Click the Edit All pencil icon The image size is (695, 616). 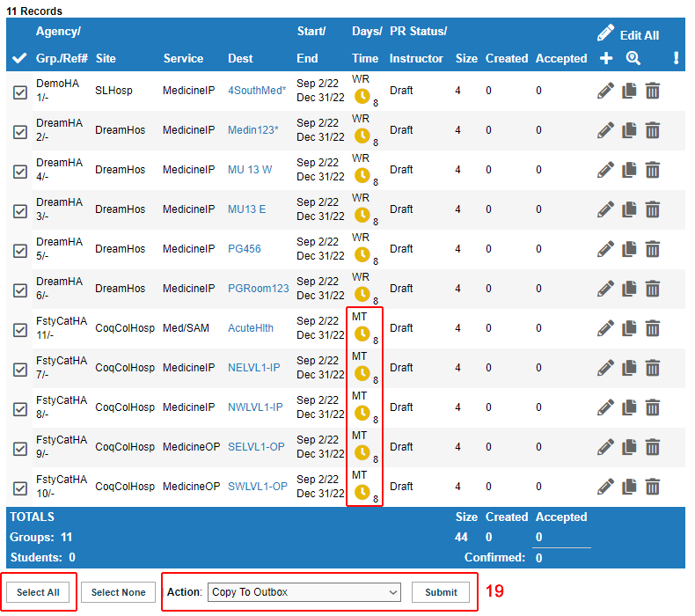point(605,33)
